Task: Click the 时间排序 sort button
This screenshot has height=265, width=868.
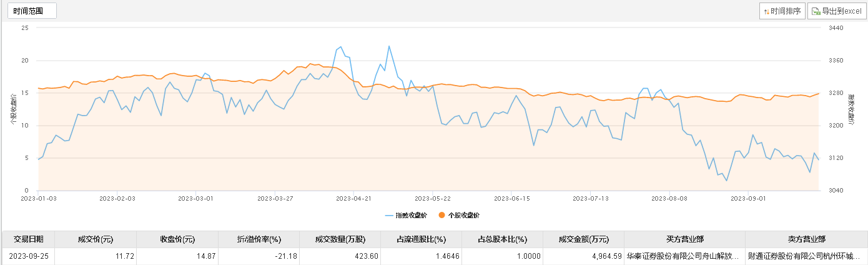Action: 782,11
